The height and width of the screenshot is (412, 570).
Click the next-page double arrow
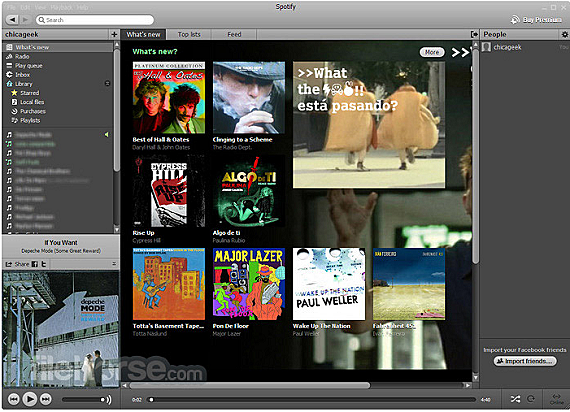coord(460,52)
